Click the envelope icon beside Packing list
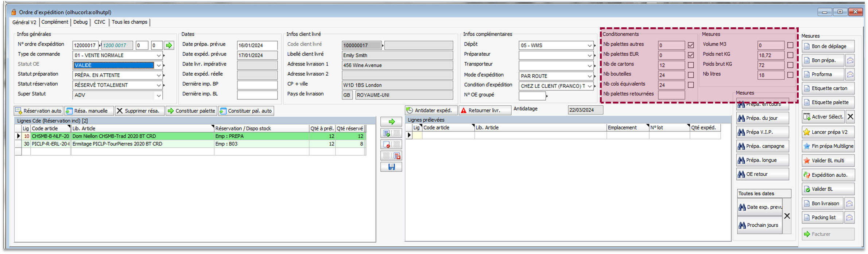Viewport: 868px width, 254px height. (849, 218)
